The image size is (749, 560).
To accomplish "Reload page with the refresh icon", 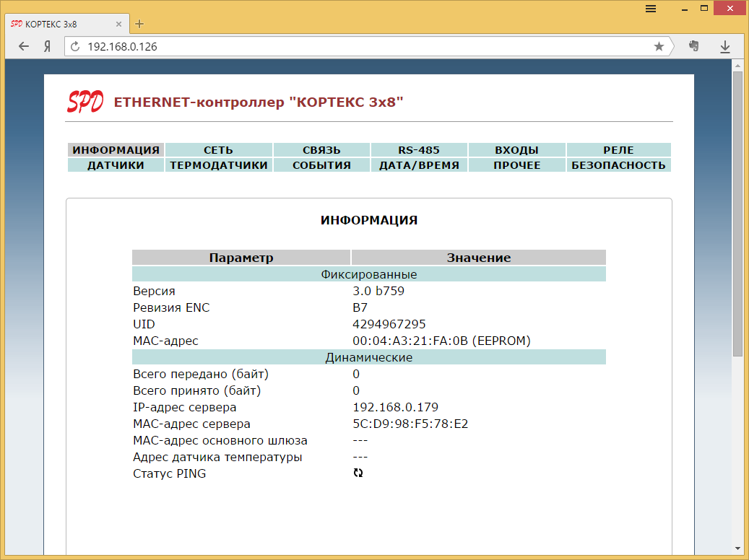I will (74, 46).
